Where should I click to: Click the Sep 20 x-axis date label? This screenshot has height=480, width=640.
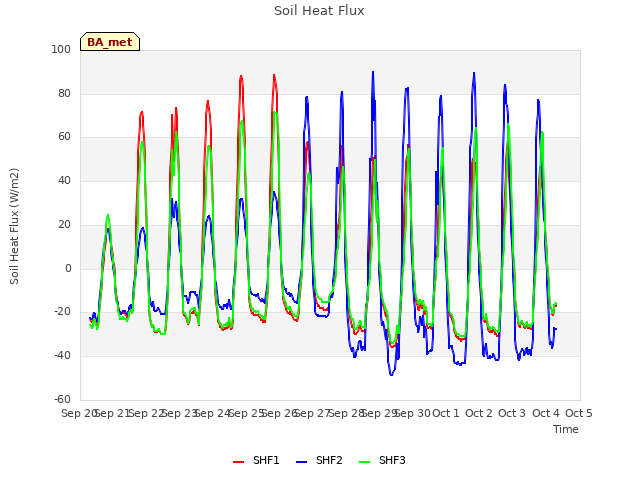[80, 413]
